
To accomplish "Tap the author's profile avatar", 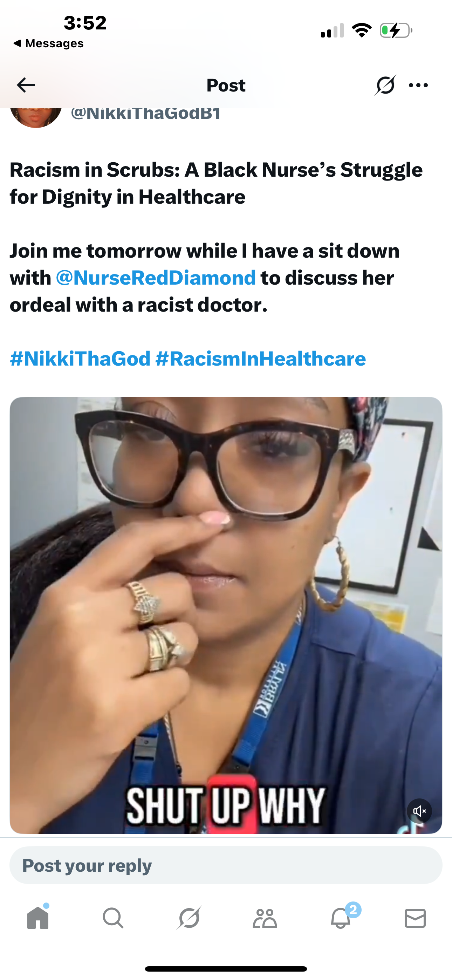I will pos(36,116).
